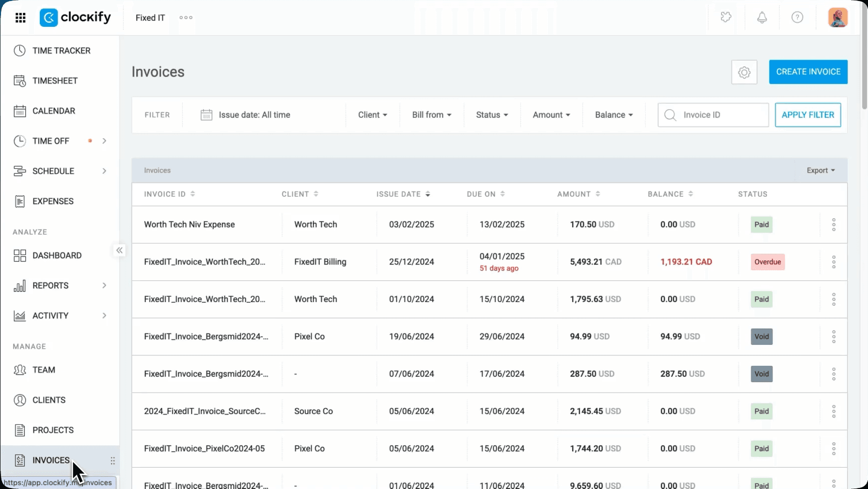Sort by Amount column
This screenshot has height=489, width=868.
579,194
